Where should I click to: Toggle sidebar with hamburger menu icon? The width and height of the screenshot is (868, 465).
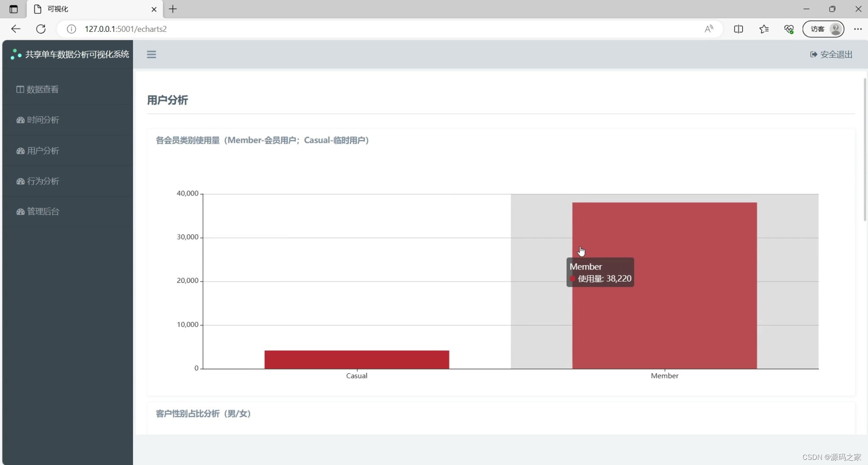coord(151,54)
